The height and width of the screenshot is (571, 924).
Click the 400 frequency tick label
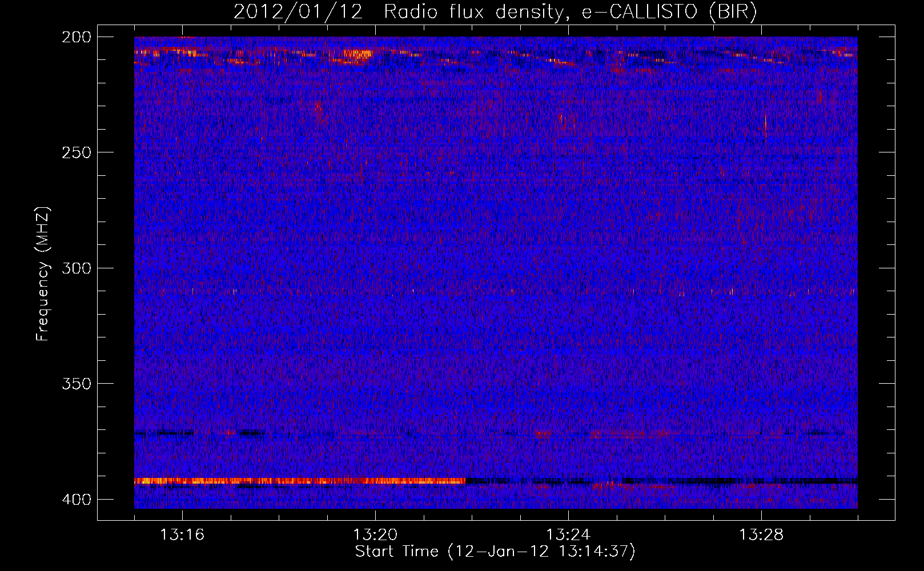(x=76, y=500)
